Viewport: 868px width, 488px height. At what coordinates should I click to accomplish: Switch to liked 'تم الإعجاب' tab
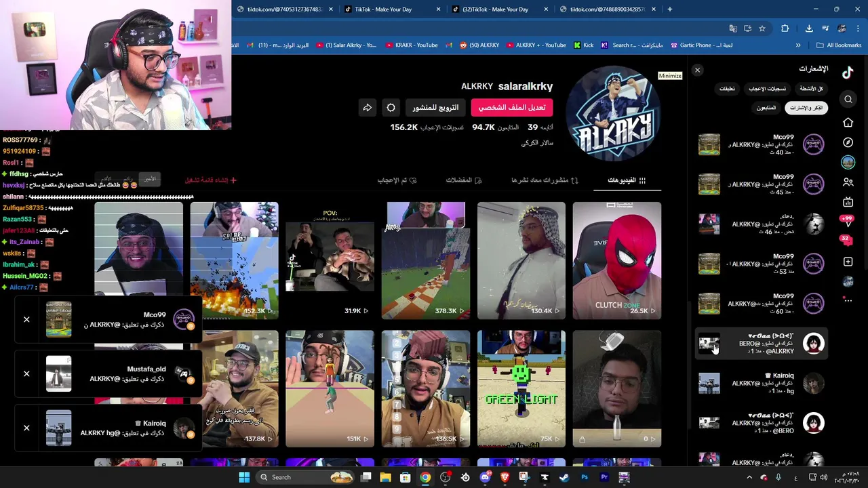pos(397,180)
